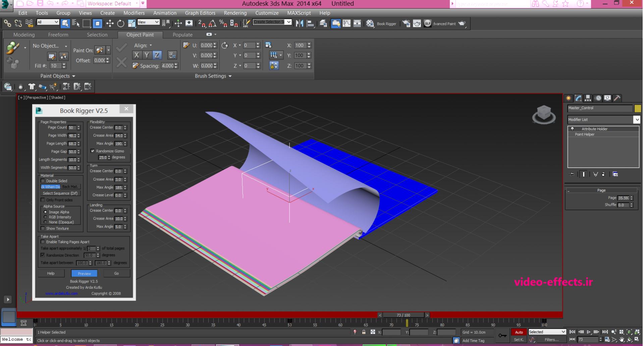The image size is (644, 346).
Task: Launch the Book Rigger toolbar button
Action: [386, 24]
